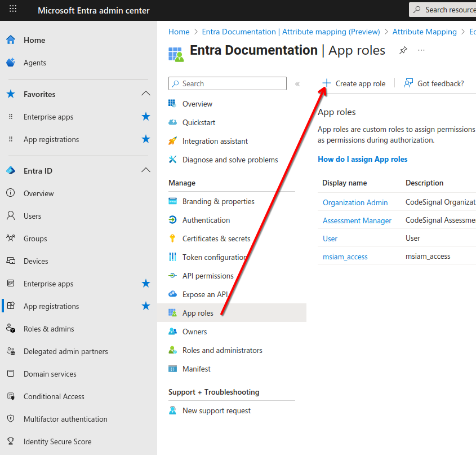Click the resource menu Search field
Viewport: 476px width, 455px height.
click(228, 83)
